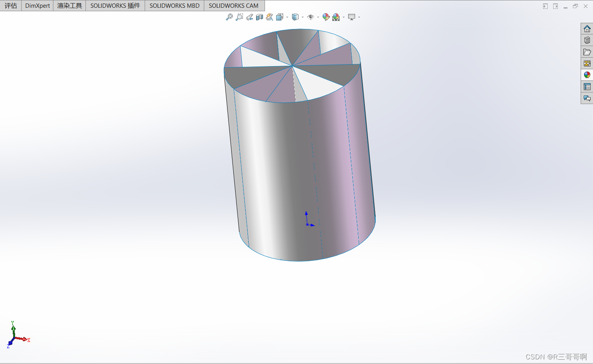Click the red X axis of the triad

(x=22, y=339)
